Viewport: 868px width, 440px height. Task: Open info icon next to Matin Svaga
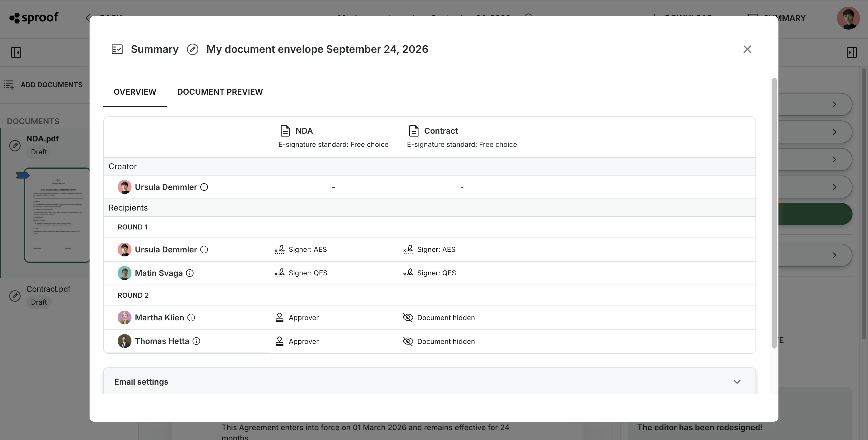pyautogui.click(x=190, y=273)
